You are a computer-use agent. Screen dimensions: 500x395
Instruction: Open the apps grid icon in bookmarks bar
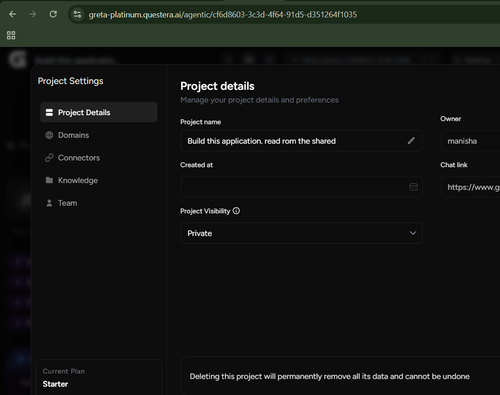[x=11, y=35]
